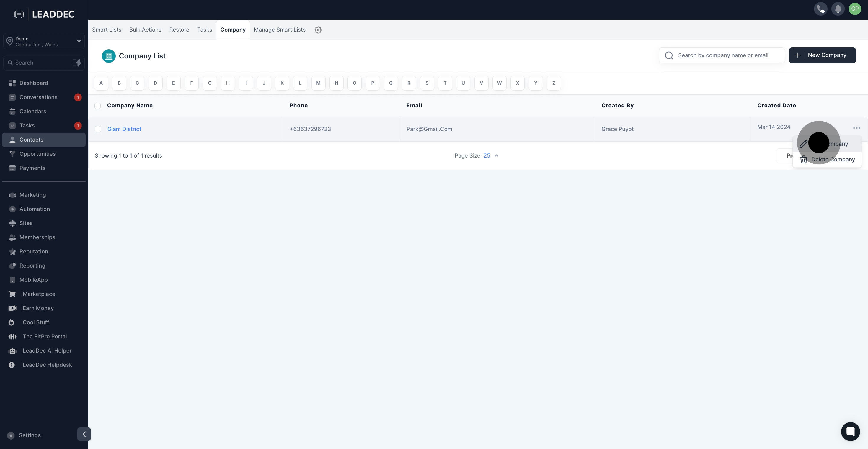This screenshot has width=868, height=449.
Task: Open Manage Smart Lists tab
Action: (x=279, y=30)
